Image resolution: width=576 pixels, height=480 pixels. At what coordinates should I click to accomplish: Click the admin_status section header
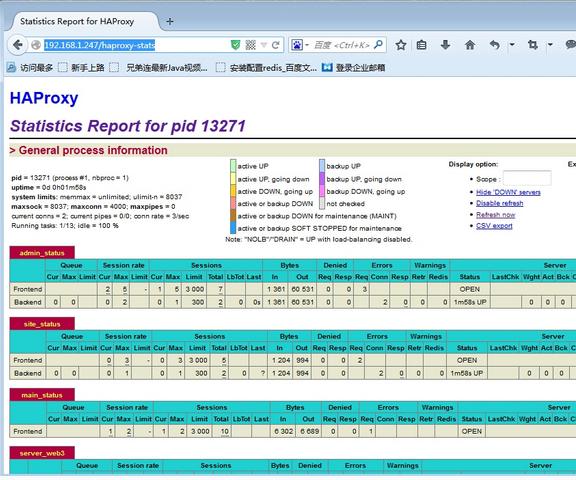tap(42, 253)
